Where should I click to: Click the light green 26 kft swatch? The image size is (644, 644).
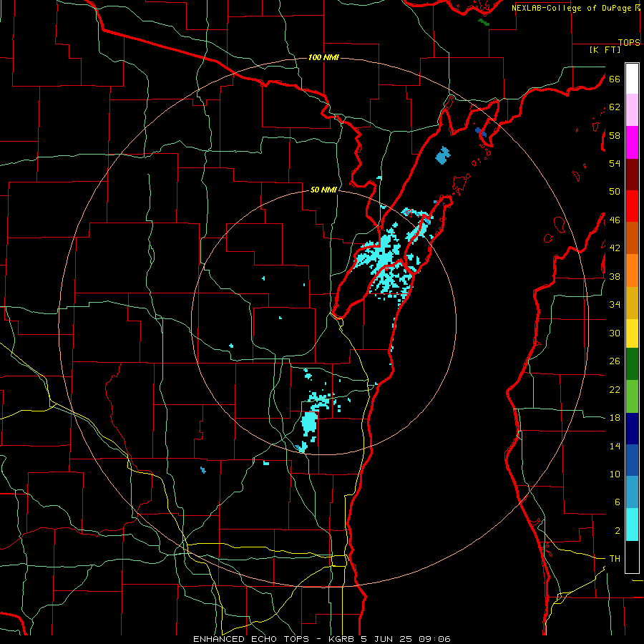tap(632, 396)
